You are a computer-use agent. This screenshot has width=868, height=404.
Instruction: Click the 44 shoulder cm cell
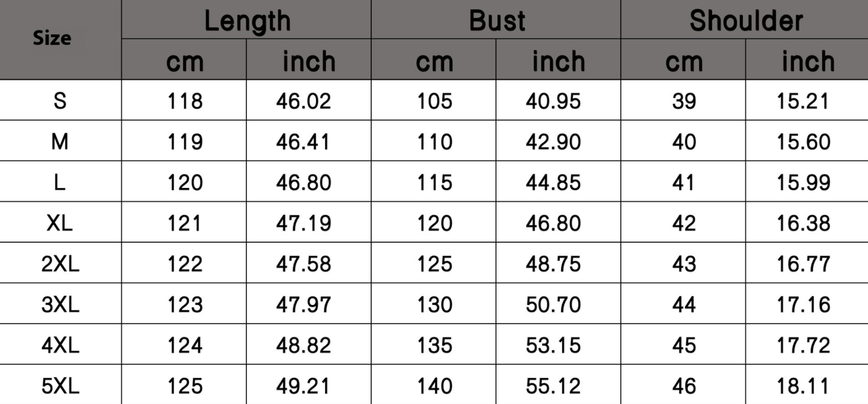pyautogui.click(x=683, y=304)
